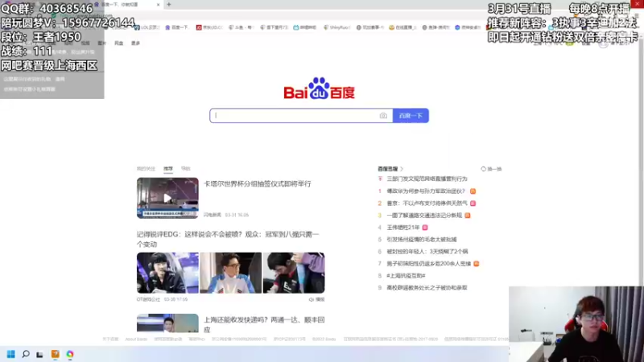Screen dimensions: 644x362
Task: Click the 百度一下 search button
Action: (x=411, y=116)
